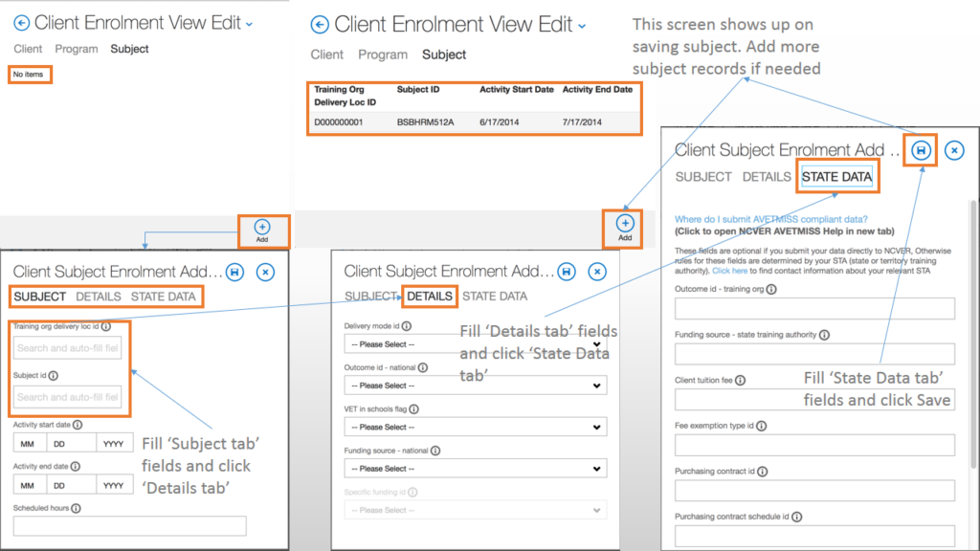Screen dimensions: 980x551
Task: Click the info icon next to Purchasing contract schedule id
Action: click(x=796, y=517)
